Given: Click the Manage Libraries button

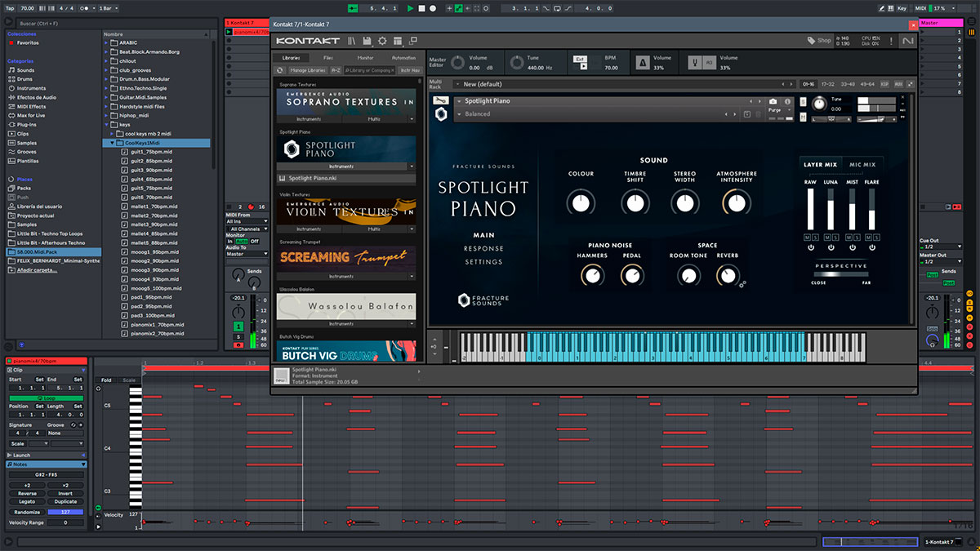Looking at the screenshot, I should click(x=307, y=70).
